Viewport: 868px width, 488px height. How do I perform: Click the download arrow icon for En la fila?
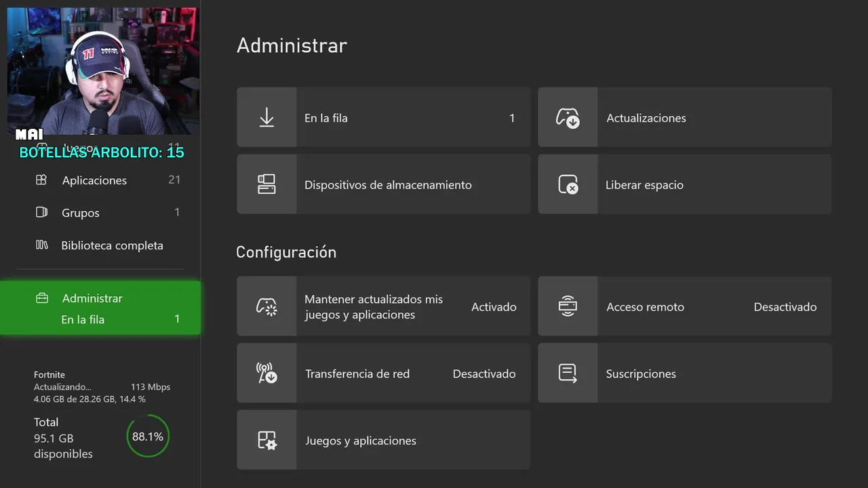point(267,117)
